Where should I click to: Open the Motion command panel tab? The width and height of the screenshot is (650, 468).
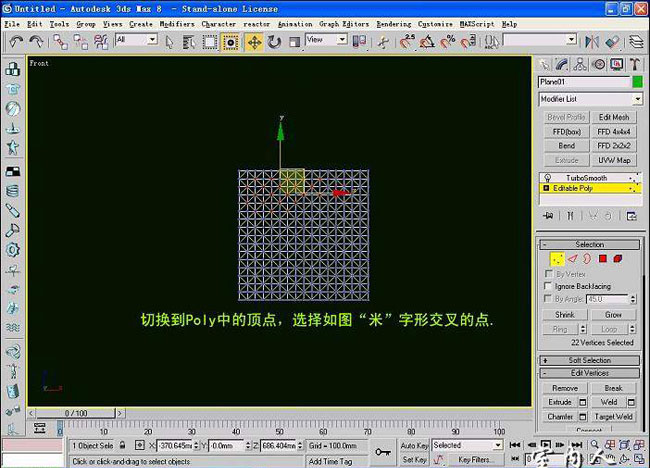[x=598, y=64]
